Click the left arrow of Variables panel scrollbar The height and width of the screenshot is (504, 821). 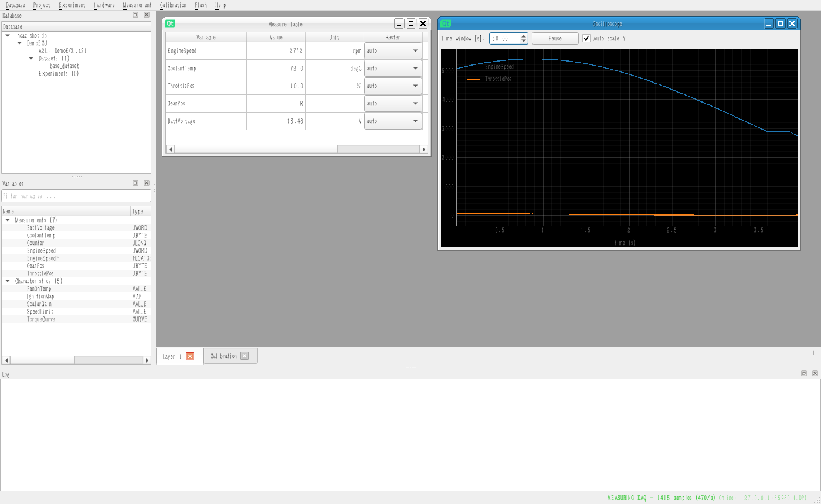click(x=6, y=360)
